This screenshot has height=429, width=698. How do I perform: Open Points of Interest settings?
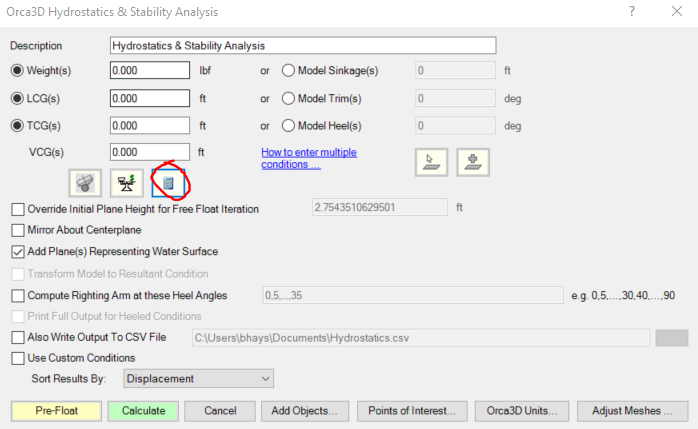pos(412,411)
